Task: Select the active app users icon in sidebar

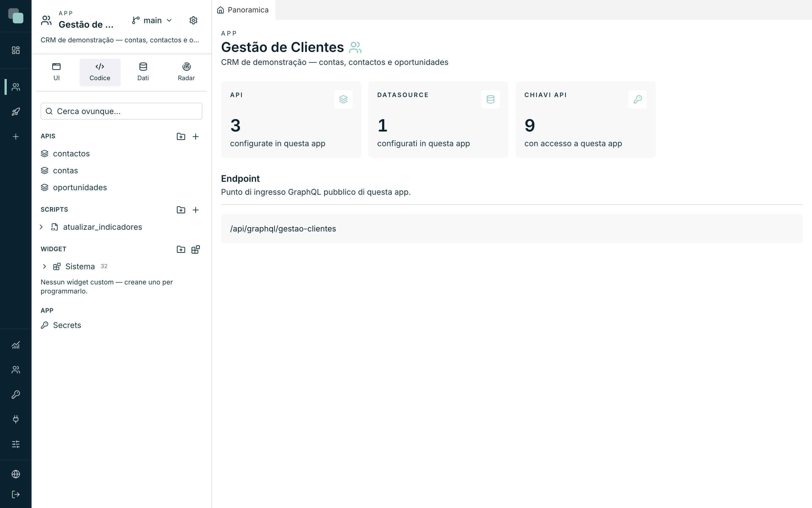Action: click(x=16, y=87)
